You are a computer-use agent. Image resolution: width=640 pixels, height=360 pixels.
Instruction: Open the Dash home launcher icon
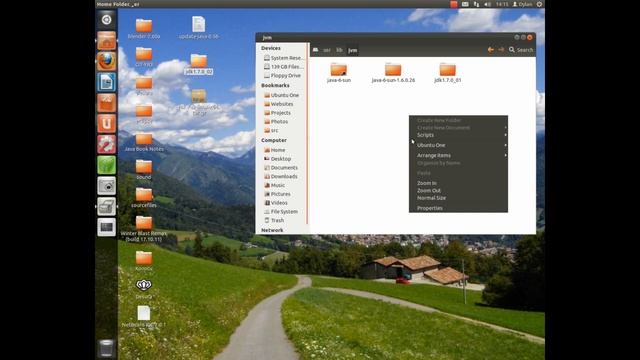(x=106, y=20)
